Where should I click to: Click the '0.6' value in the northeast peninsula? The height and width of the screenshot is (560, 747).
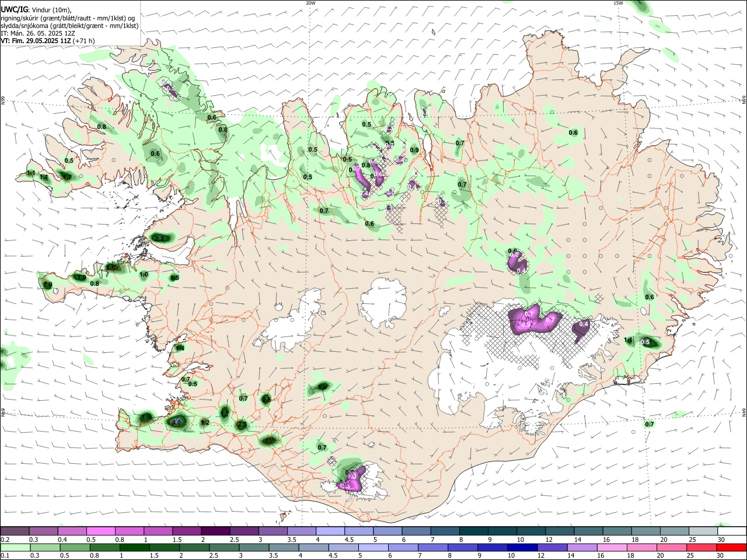tap(573, 132)
